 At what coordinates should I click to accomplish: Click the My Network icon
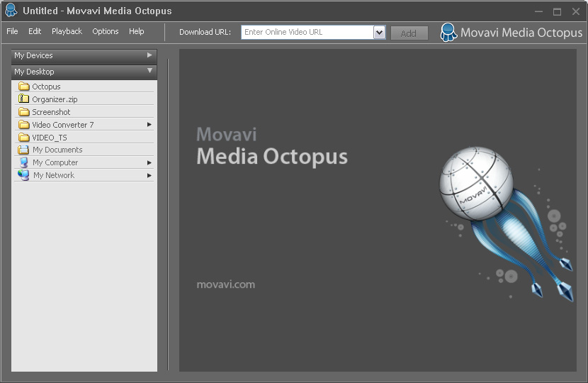pos(23,175)
